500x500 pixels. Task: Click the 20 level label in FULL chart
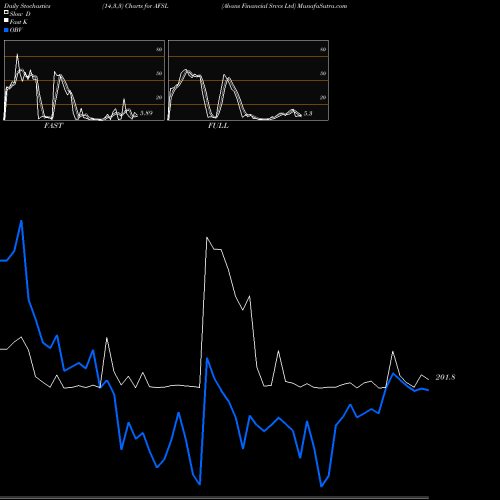pos(323,97)
